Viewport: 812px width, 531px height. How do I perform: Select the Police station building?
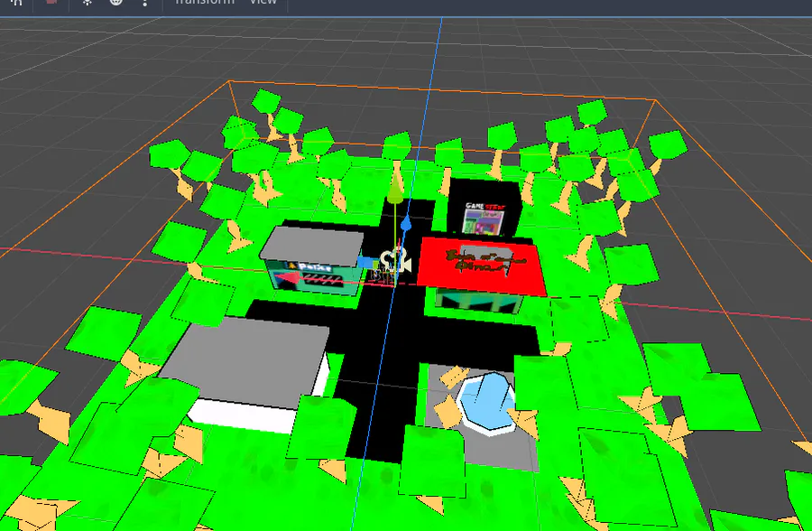click(314, 261)
